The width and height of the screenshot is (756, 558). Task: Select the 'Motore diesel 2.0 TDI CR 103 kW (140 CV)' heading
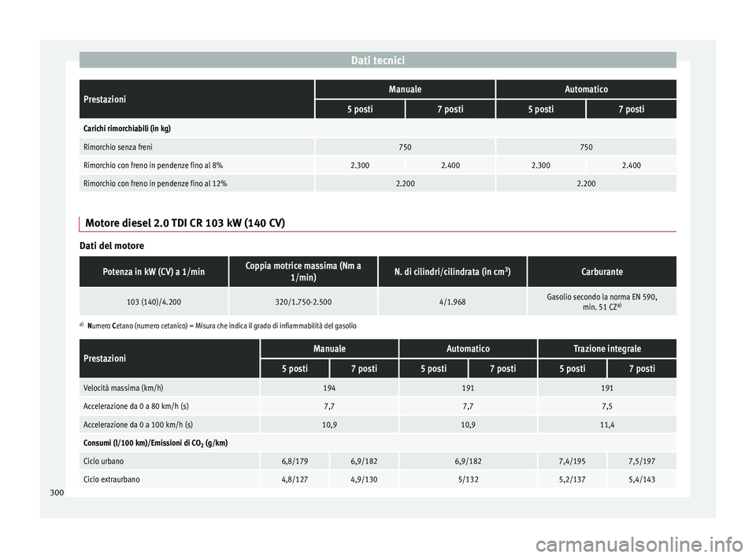(185, 223)
